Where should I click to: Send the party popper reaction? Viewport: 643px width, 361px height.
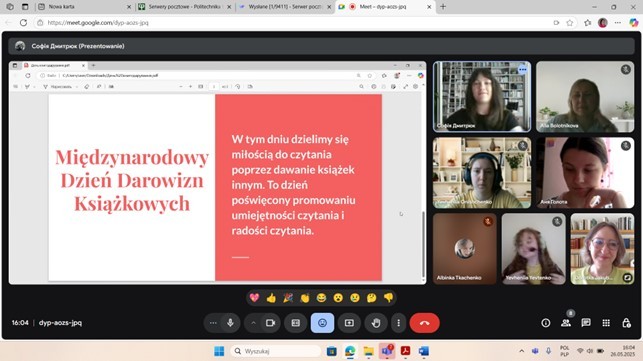pyautogui.click(x=288, y=298)
